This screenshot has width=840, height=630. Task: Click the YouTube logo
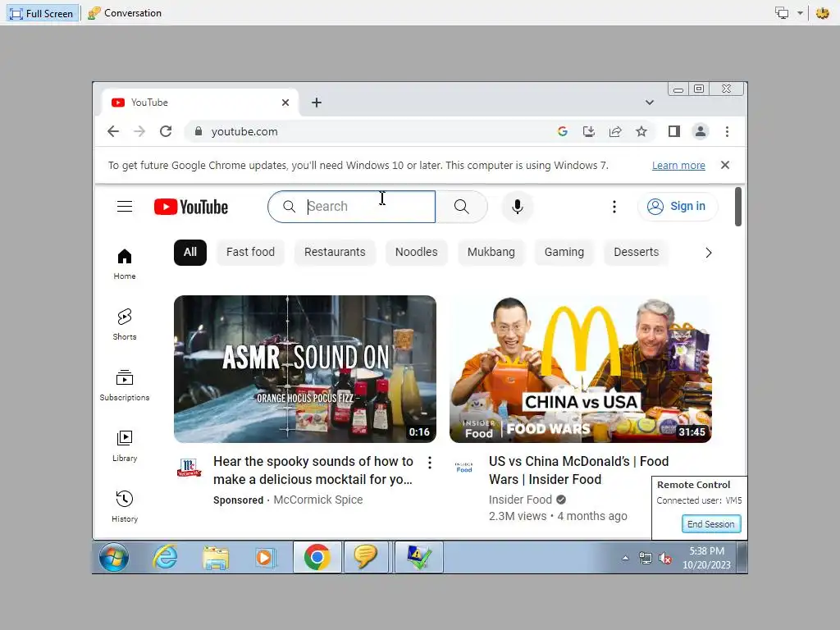(x=190, y=207)
